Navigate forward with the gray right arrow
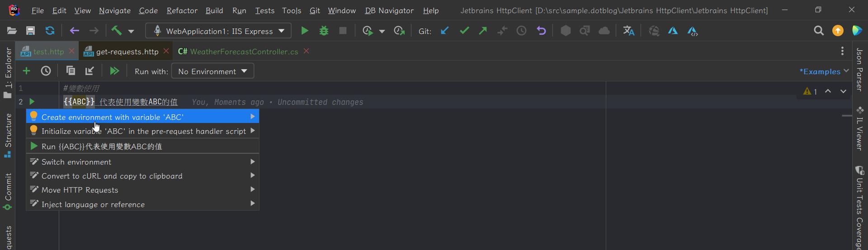 [x=94, y=31]
